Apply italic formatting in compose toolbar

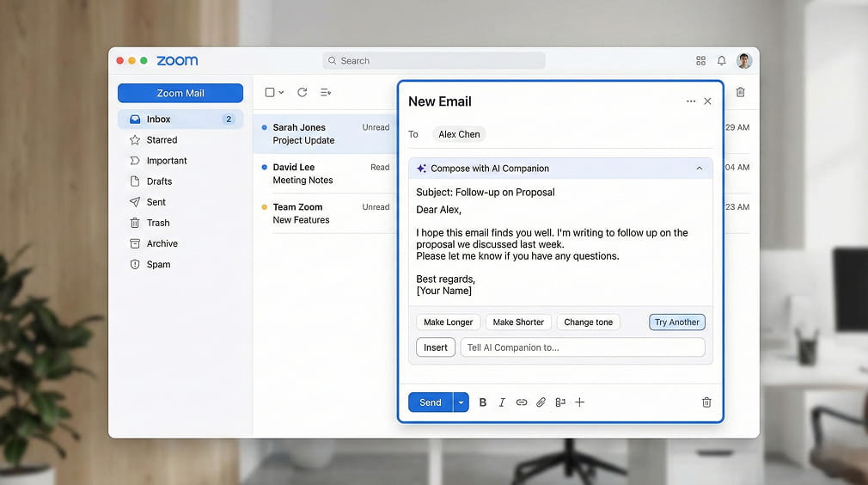(x=502, y=402)
